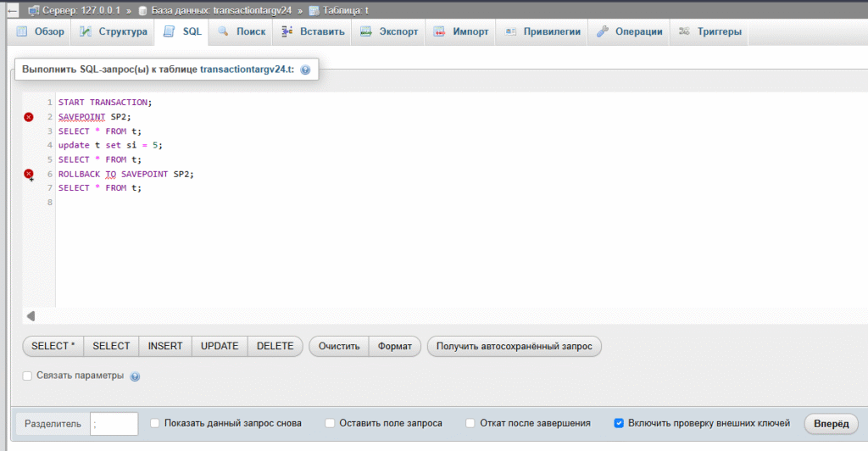Click the Триггеры tab icon
Screen dimensions: 868x451
click(684, 31)
